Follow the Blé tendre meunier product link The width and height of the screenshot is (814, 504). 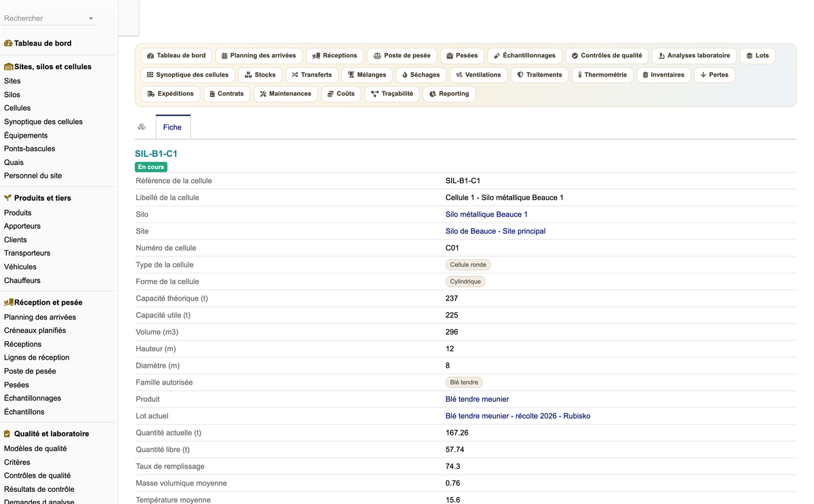[477, 400]
